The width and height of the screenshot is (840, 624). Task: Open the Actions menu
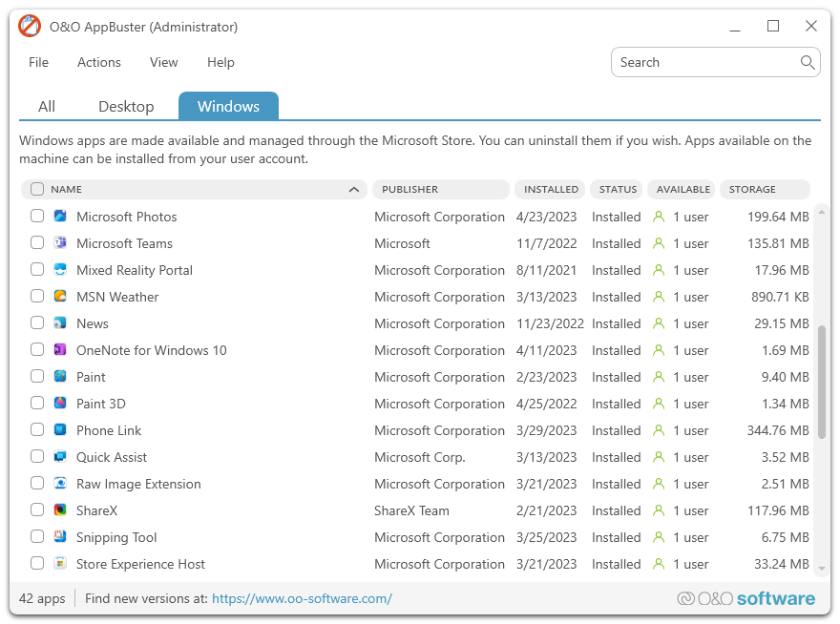click(99, 63)
